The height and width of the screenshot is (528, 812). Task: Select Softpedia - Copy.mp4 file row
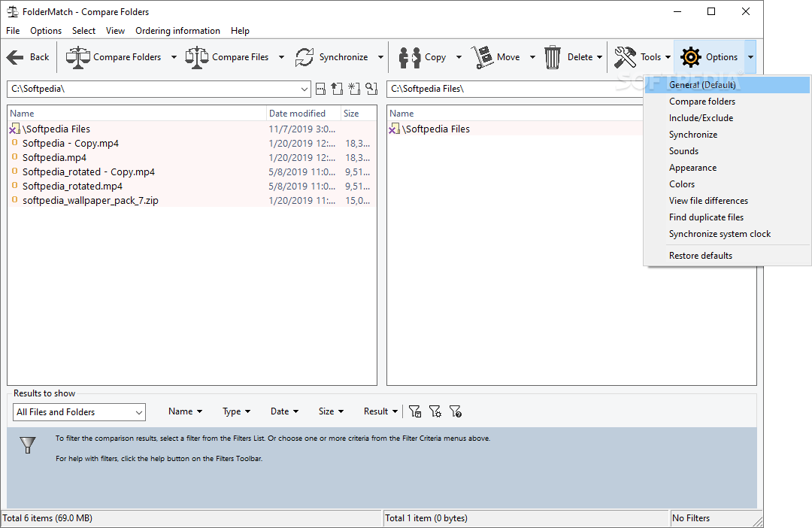click(192, 143)
